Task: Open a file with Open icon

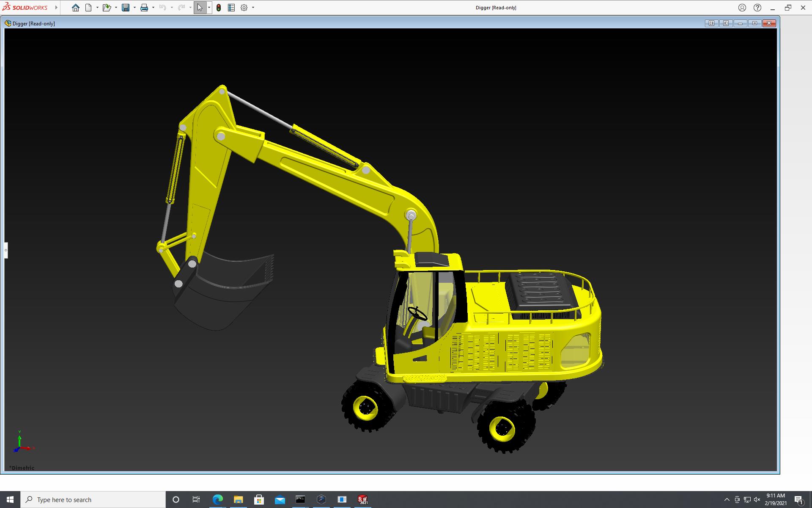Action: [106, 8]
